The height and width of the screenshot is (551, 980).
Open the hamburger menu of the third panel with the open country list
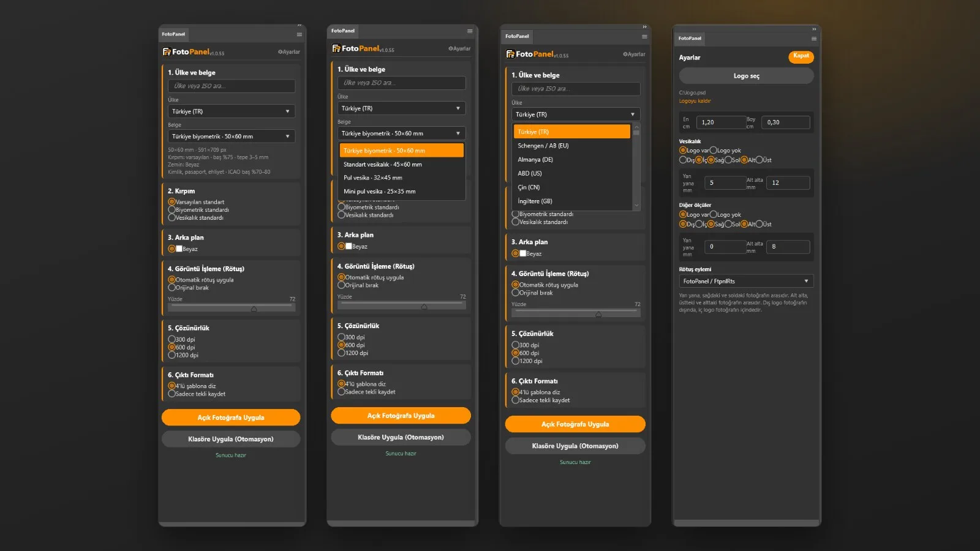[x=644, y=37]
